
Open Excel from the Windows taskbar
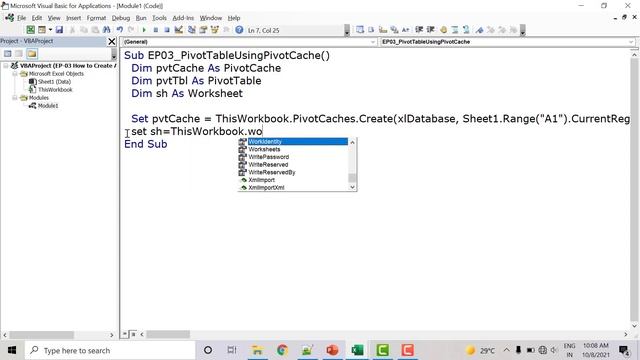(x=357, y=350)
